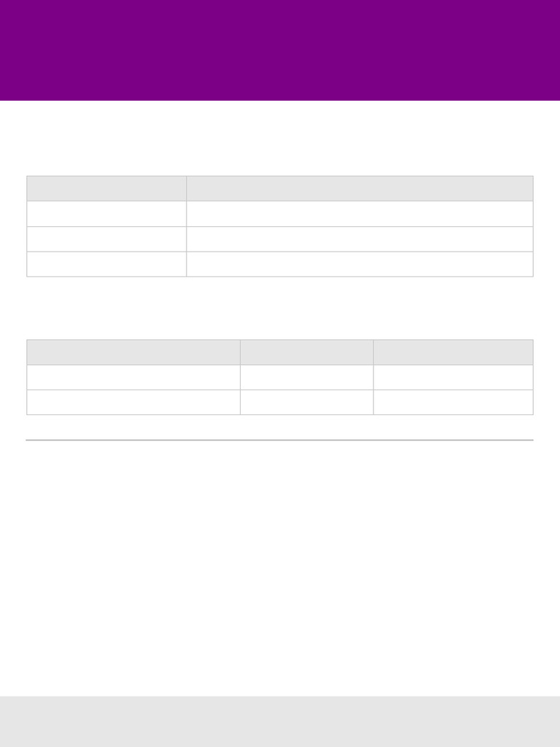Select the wide header cell of the two-column table
The width and height of the screenshot is (560, 747).
(x=359, y=188)
